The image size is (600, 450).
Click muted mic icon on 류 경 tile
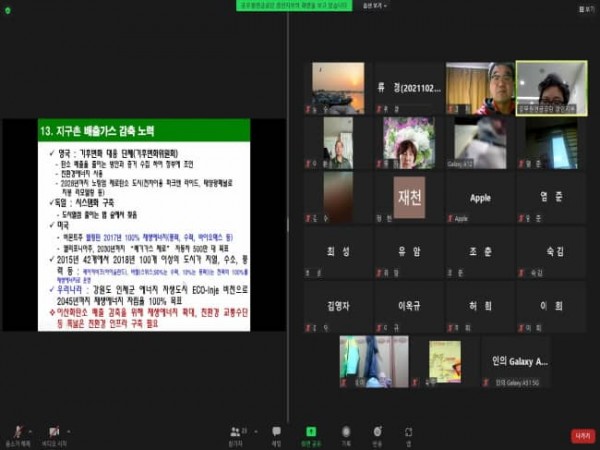tap(379, 109)
